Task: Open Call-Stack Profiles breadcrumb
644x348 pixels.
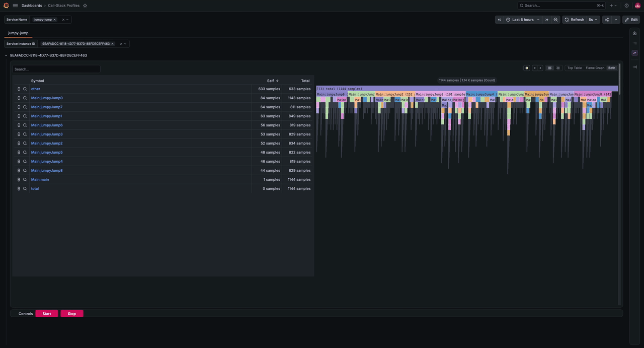Action: tap(64, 6)
